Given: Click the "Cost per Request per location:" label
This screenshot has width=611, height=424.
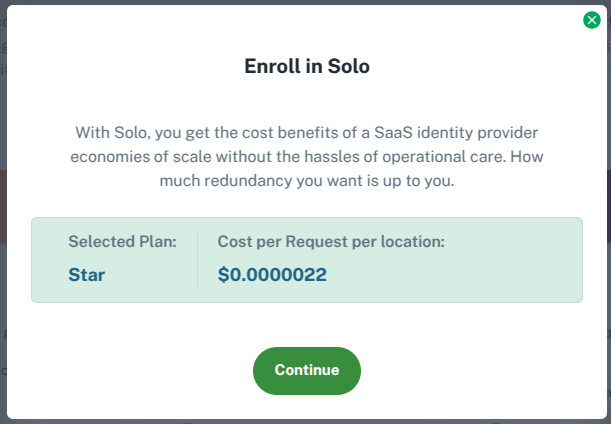Looking at the screenshot, I should coord(331,242).
